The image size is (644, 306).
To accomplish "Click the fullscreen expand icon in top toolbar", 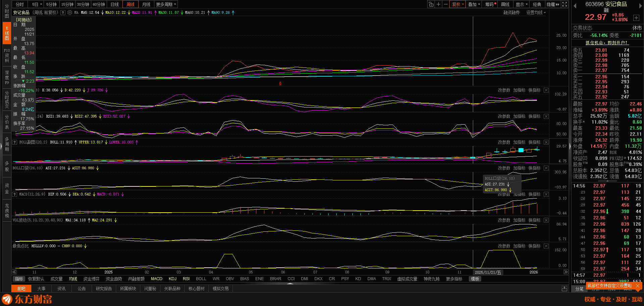I will pos(565,4).
